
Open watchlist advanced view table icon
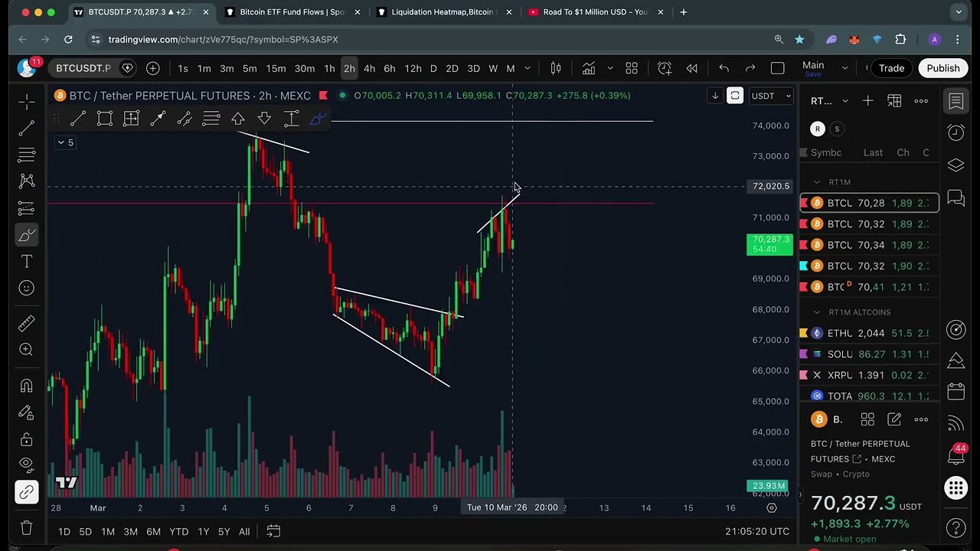tap(894, 101)
